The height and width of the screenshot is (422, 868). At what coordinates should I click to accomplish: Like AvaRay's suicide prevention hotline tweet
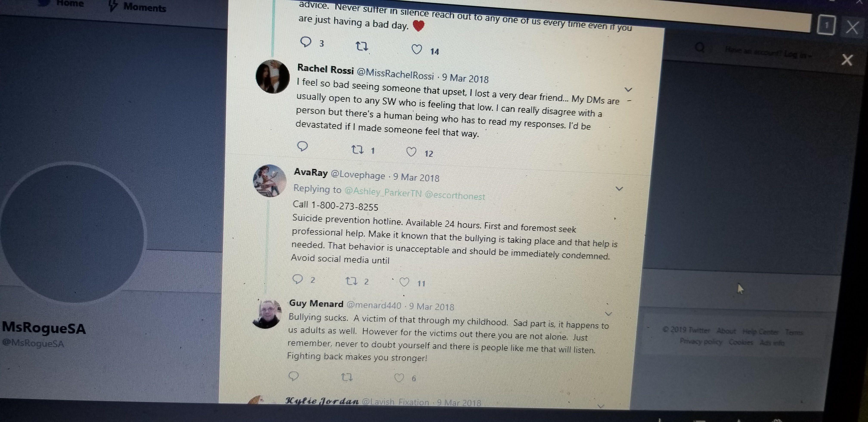coord(404,282)
